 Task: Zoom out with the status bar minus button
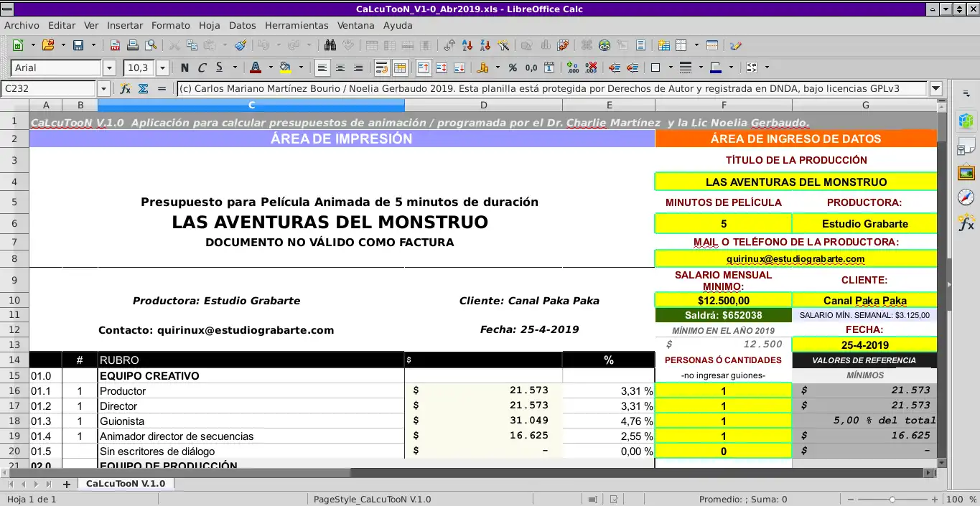tap(851, 499)
